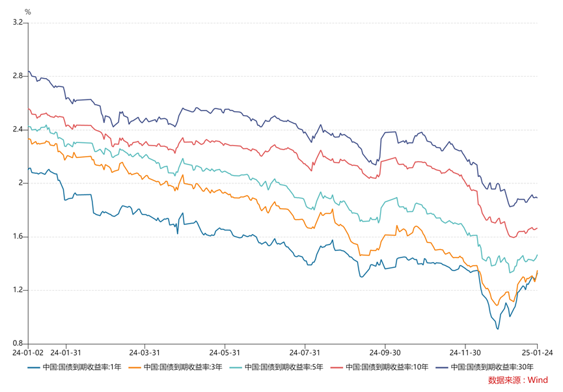Viewport: 563px width, 392px height.
Task: Click the 24-03-31 x-axis date label
Action: point(144,352)
